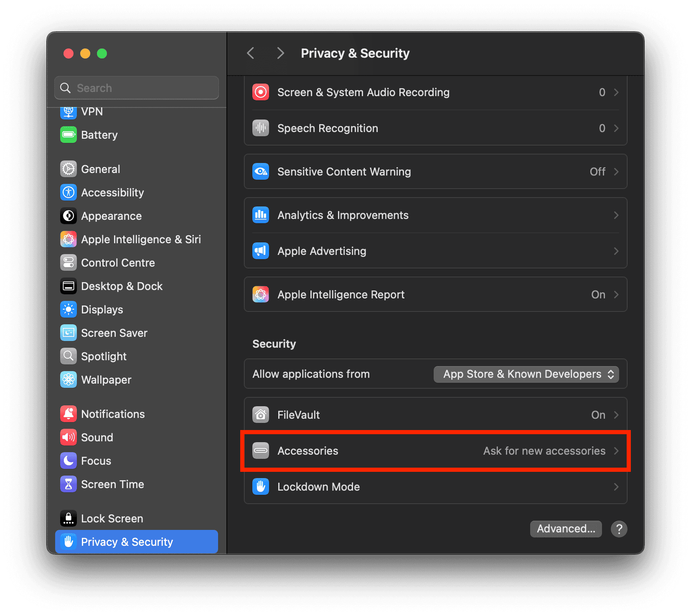The height and width of the screenshot is (616, 691).
Task: Open General in the sidebar
Action: [x=100, y=169]
